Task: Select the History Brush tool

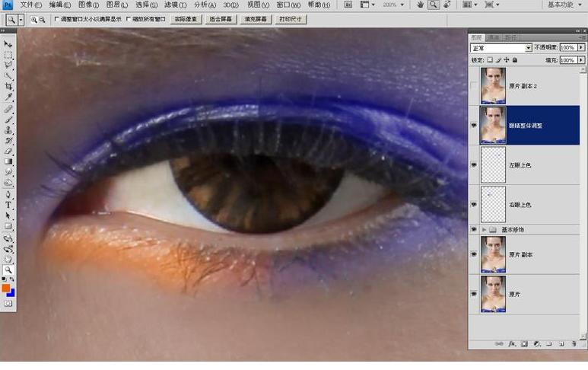Action: [8, 141]
